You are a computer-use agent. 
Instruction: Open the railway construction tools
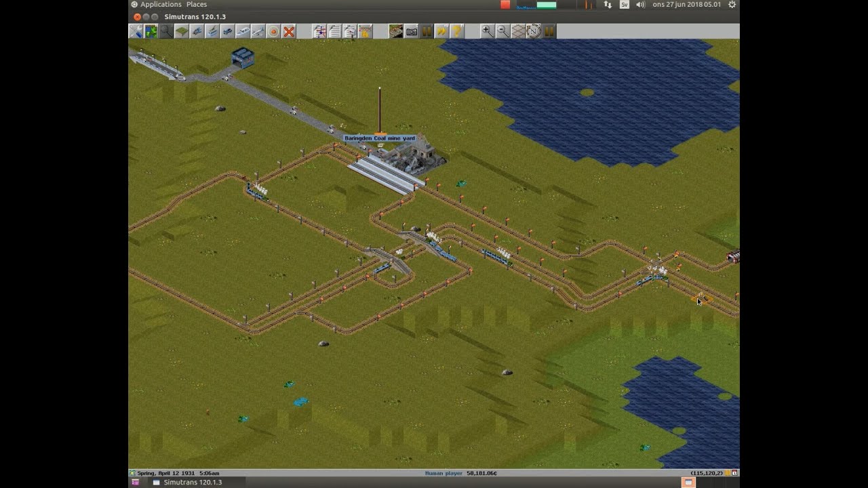point(197,31)
